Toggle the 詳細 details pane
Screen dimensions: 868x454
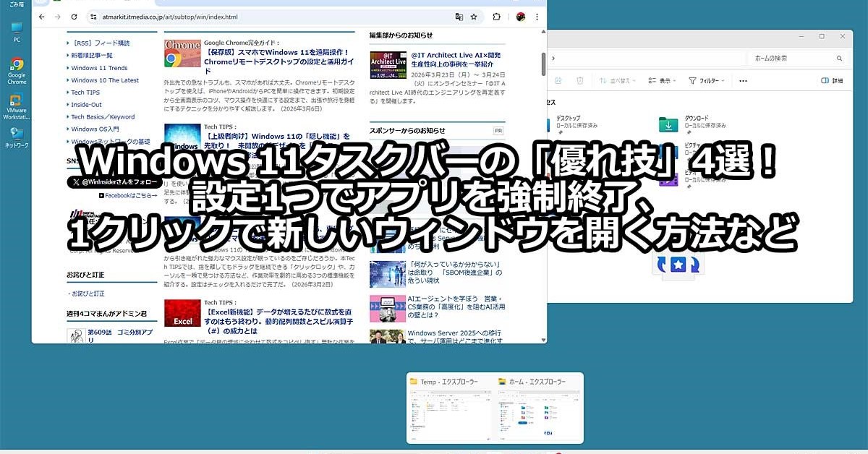pyautogui.click(x=833, y=80)
